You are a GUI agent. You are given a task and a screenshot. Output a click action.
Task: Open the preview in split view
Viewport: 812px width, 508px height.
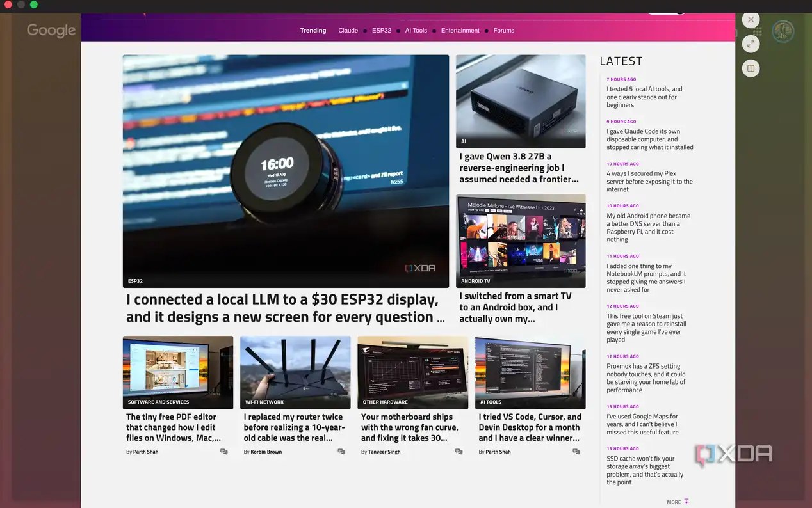[751, 68]
